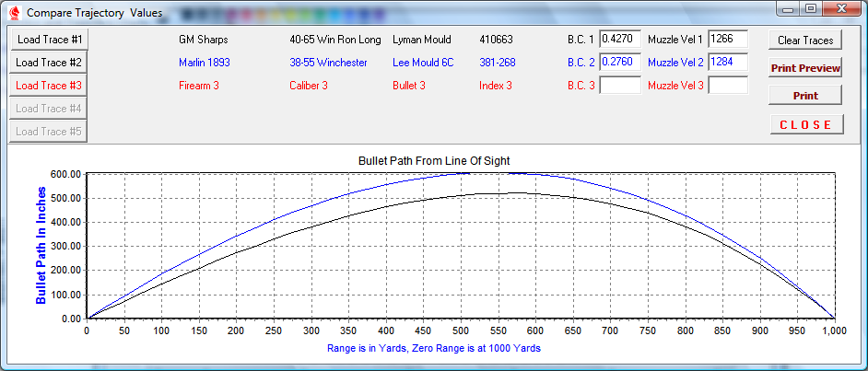Click the Load Trace #1 button

pyautogui.click(x=50, y=40)
